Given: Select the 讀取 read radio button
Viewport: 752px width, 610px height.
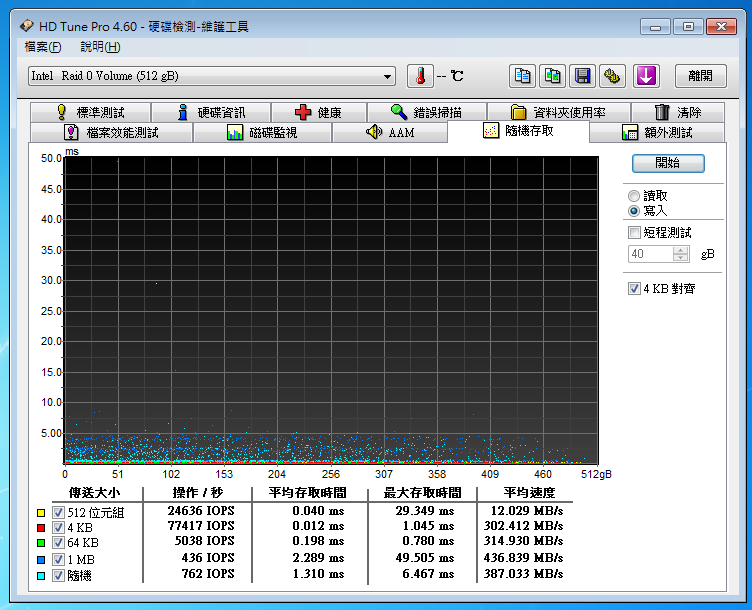Looking at the screenshot, I should pyautogui.click(x=634, y=196).
